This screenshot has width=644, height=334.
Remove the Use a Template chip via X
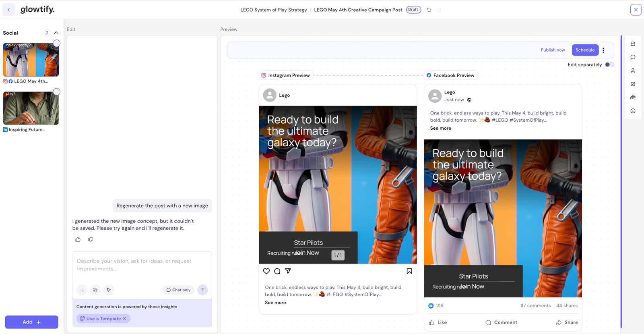point(124,319)
